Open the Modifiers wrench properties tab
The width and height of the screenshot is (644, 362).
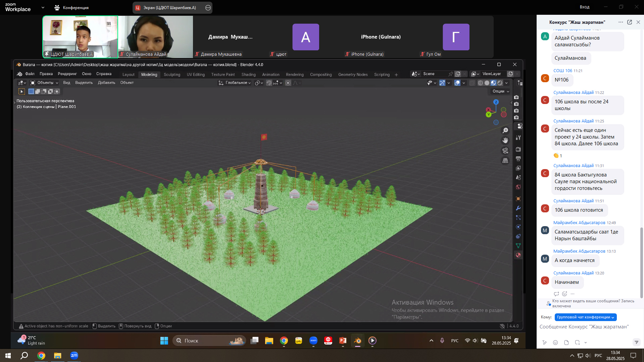point(518,208)
